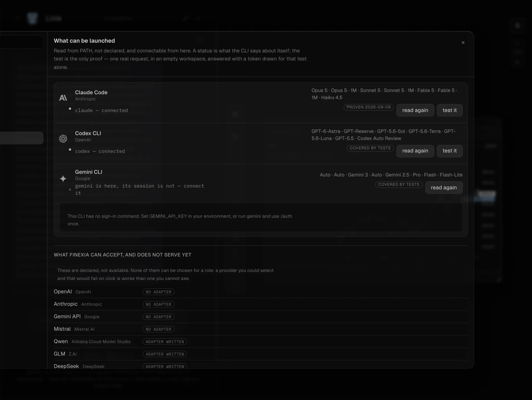Click the 'codex — connected' status text

pos(100,151)
